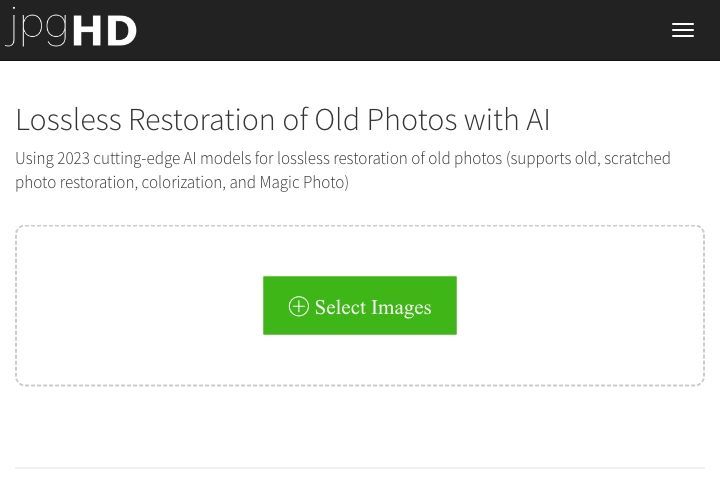Click Magic Photo in the description
The image size is (720, 480).
(x=302, y=182)
